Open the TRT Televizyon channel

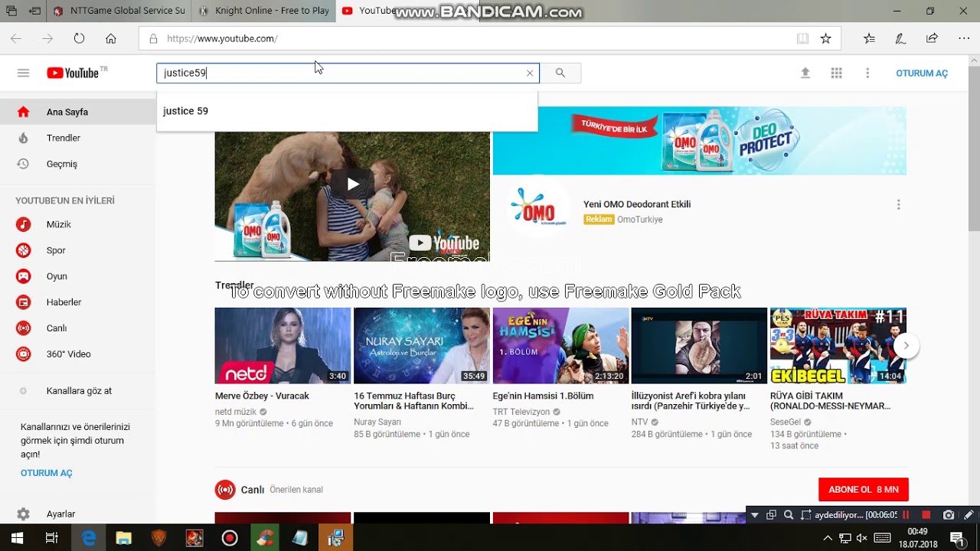pyautogui.click(x=521, y=412)
